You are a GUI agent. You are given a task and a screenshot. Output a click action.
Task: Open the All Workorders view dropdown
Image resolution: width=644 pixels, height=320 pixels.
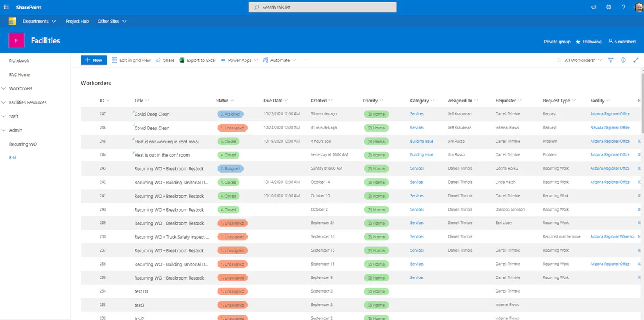pyautogui.click(x=600, y=60)
